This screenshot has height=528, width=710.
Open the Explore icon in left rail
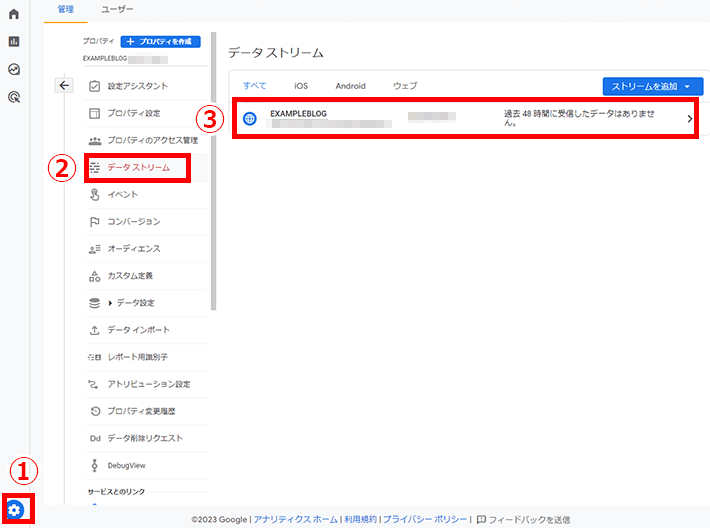click(x=14, y=69)
